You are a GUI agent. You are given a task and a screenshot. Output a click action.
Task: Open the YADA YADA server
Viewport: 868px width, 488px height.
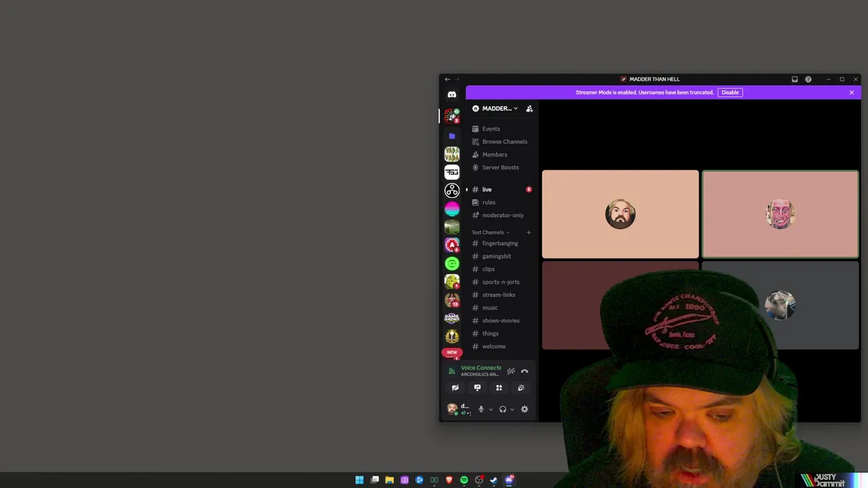(452, 154)
